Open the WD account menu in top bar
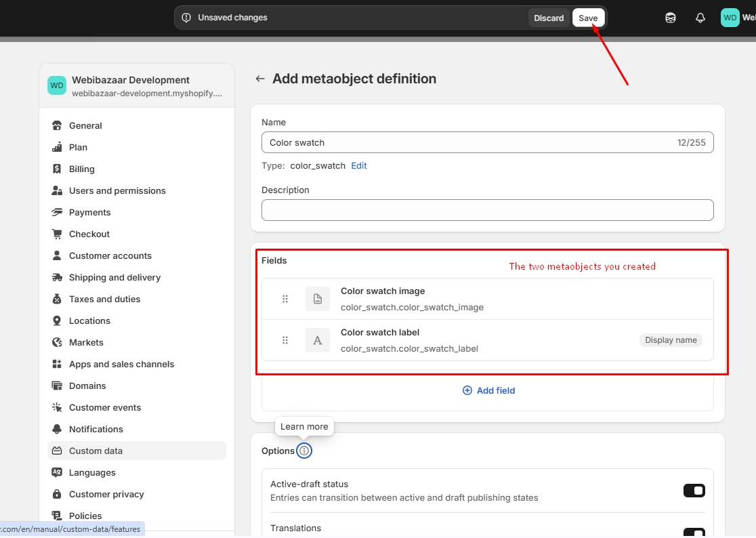The height and width of the screenshot is (538, 756). [x=736, y=18]
